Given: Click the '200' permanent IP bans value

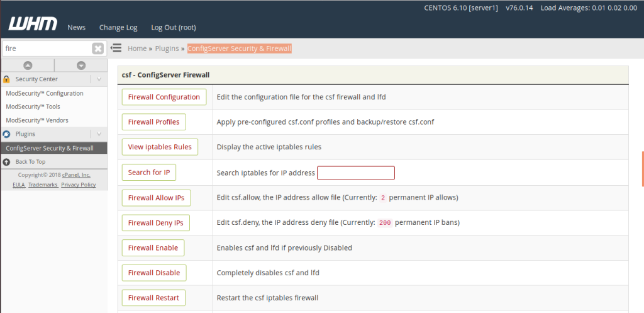Looking at the screenshot, I should pos(385,223).
